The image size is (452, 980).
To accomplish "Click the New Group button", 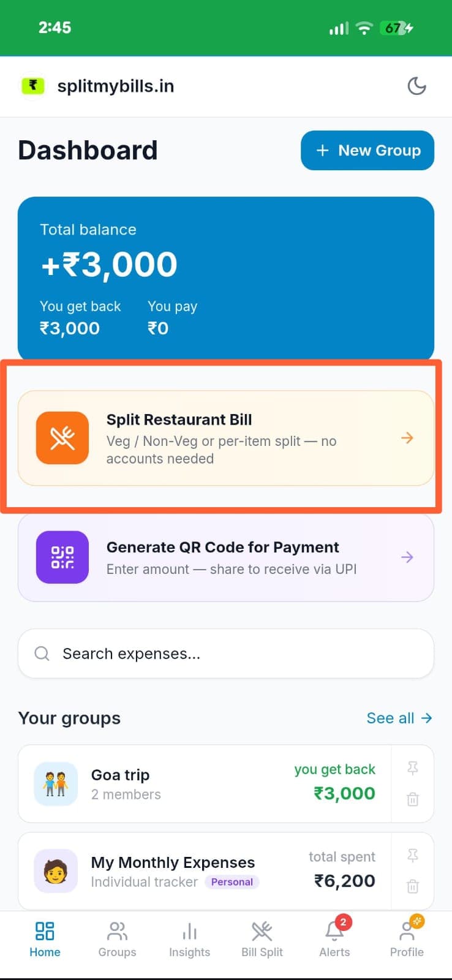I will (367, 150).
